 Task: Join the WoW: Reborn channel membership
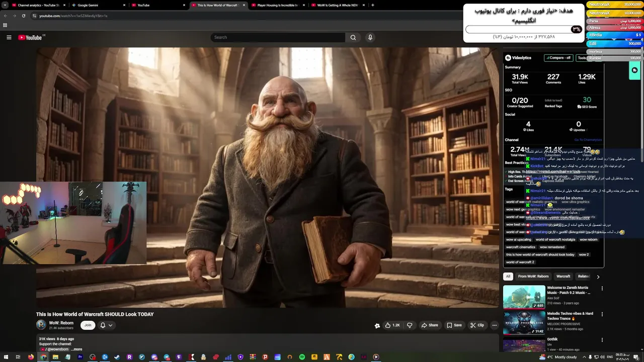pyautogui.click(x=88, y=325)
